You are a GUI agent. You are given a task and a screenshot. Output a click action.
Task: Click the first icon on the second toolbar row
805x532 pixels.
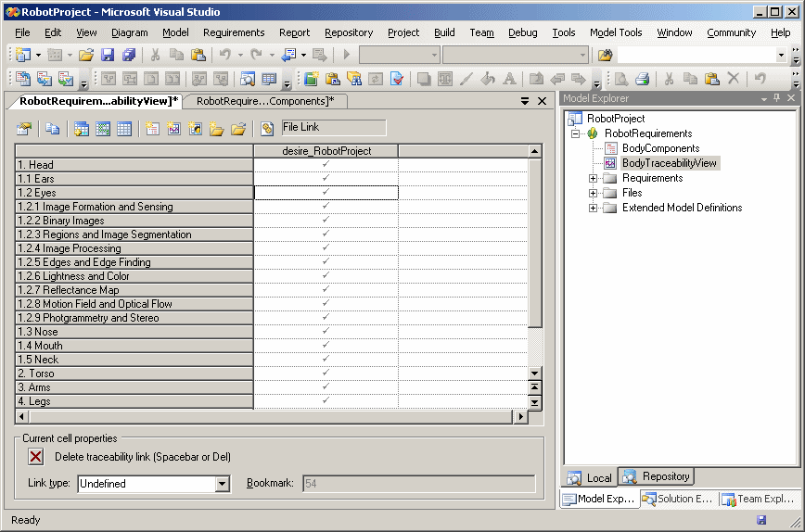(x=23, y=79)
